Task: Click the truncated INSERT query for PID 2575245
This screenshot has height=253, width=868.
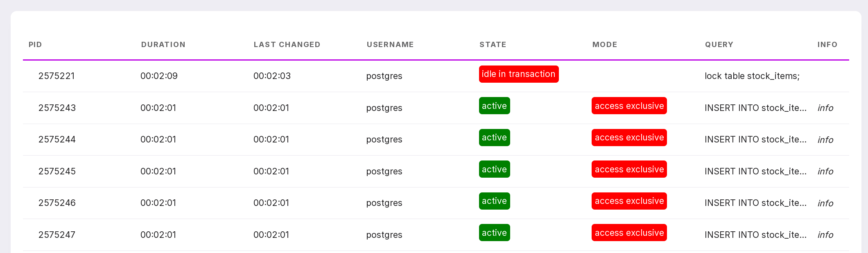Action: click(755, 172)
